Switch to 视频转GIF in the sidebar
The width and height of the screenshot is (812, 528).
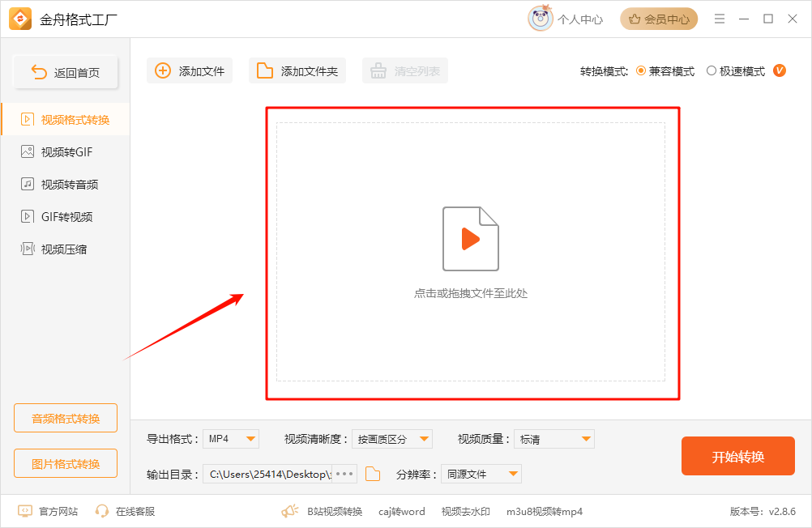[66, 151]
